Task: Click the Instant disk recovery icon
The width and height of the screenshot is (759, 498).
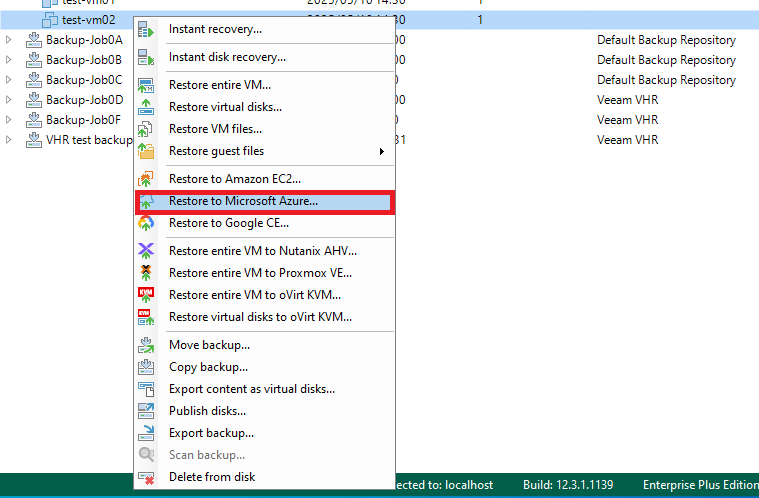Action: coord(146,58)
